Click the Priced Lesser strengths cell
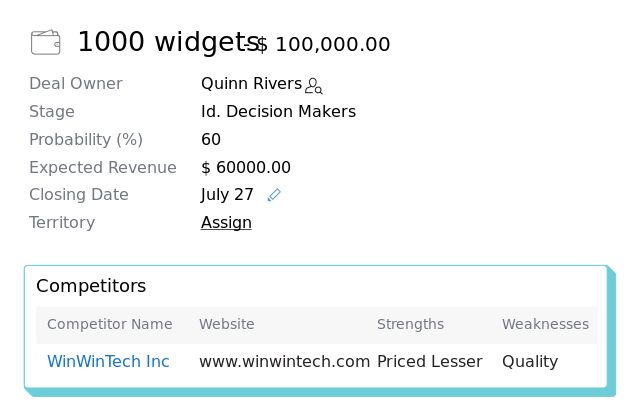This screenshot has height=420, width=640. coord(429,362)
